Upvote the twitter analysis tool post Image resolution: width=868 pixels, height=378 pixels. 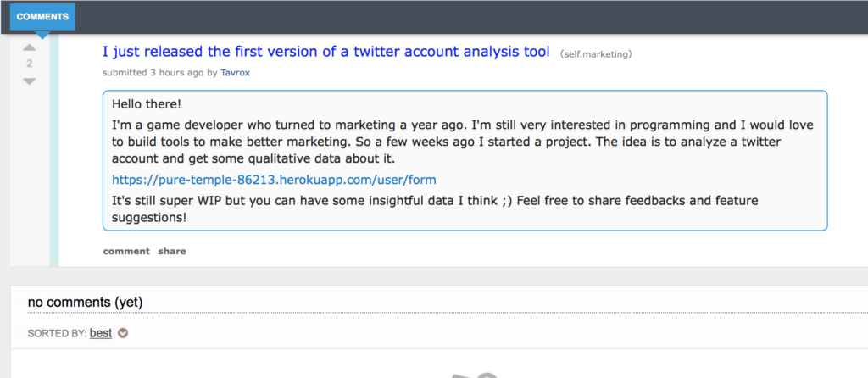tap(30, 48)
